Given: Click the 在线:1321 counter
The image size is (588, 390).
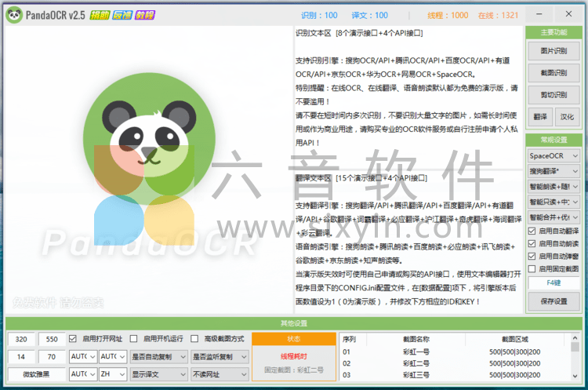Looking at the screenshot, I should (x=498, y=16).
